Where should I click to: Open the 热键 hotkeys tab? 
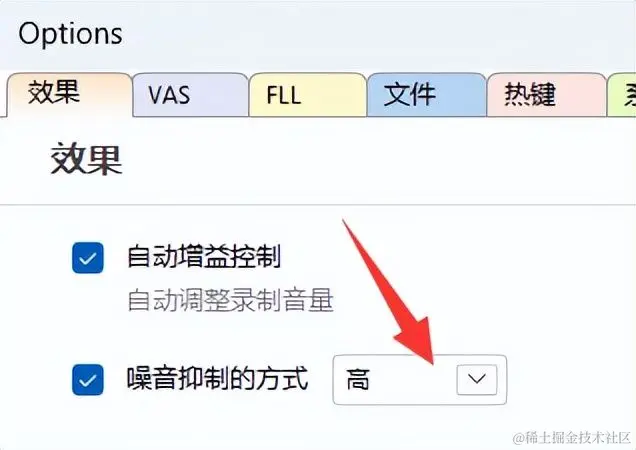coord(546,95)
